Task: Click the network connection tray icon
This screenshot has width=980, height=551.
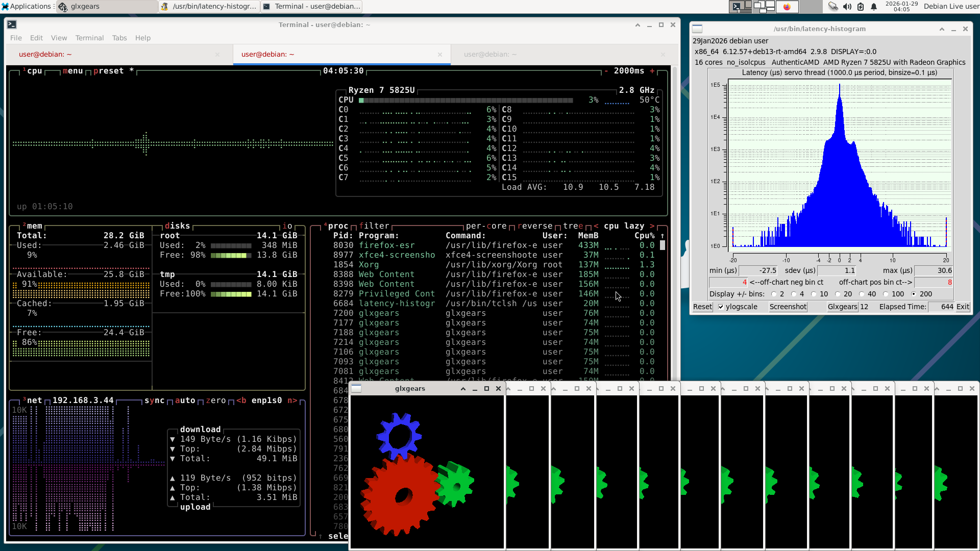Action: (x=833, y=7)
